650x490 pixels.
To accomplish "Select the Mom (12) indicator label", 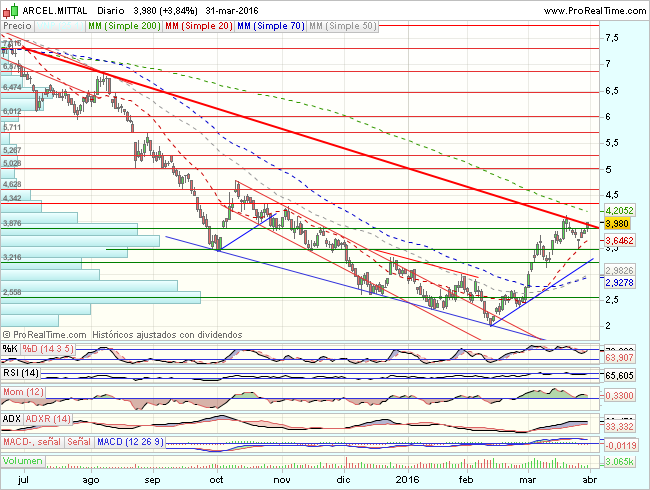I will click(21, 392).
